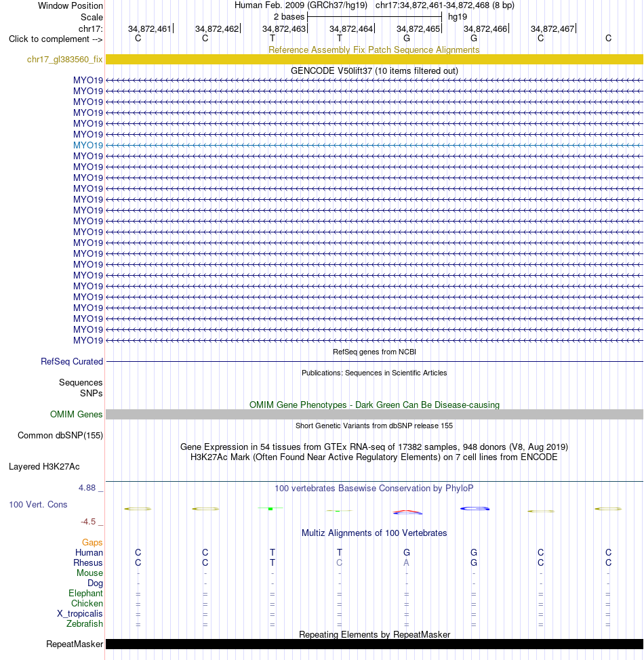
Task: Click the PhyloP lower limit '-4.5 _'
Action: pos(92,522)
